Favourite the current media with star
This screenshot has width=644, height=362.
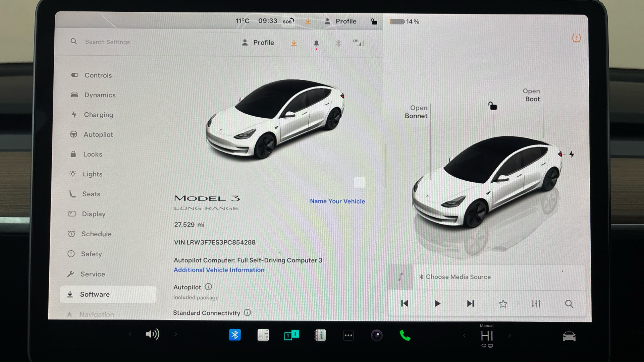tap(503, 304)
